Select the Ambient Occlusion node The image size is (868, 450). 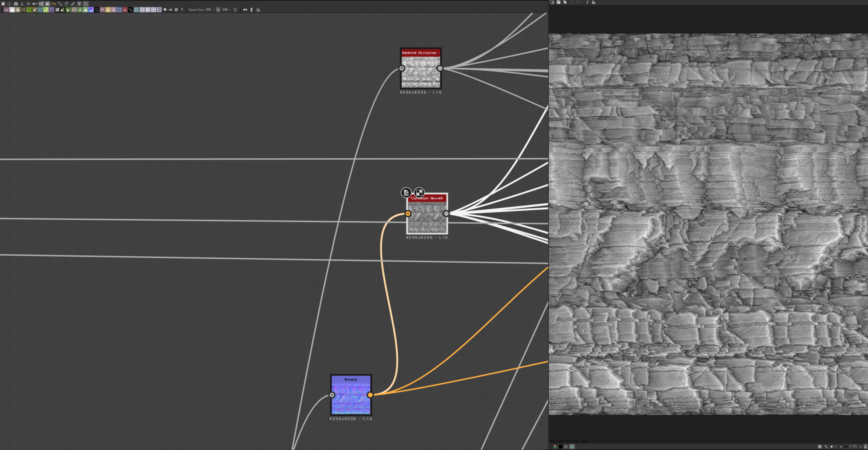click(x=420, y=72)
